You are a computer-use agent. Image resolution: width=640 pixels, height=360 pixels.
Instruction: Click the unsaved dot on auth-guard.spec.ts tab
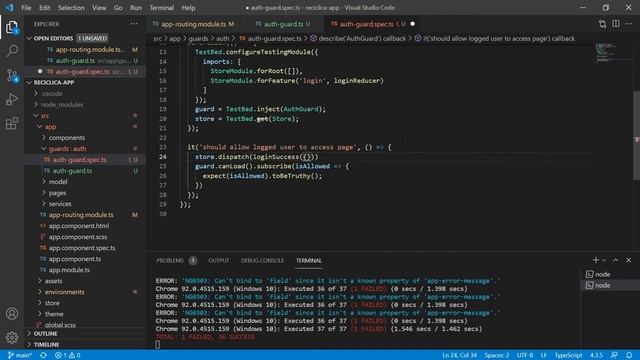[413, 24]
